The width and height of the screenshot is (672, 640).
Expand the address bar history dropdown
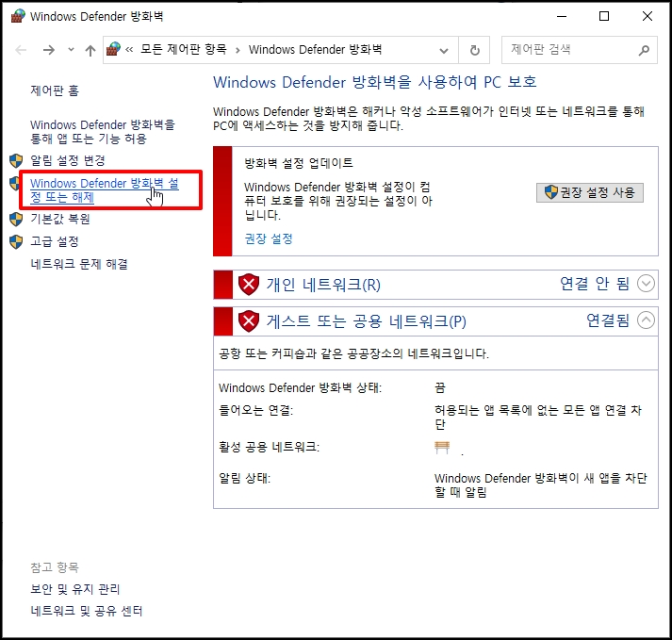tap(444, 51)
